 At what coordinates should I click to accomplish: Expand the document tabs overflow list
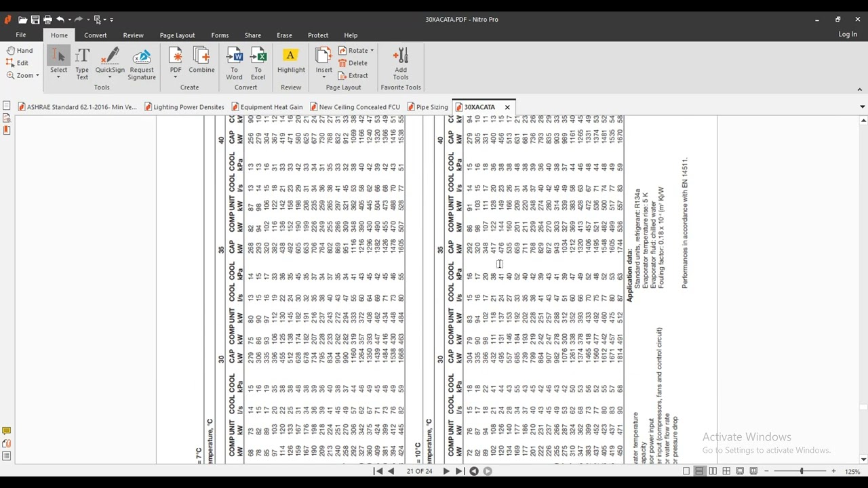click(863, 107)
